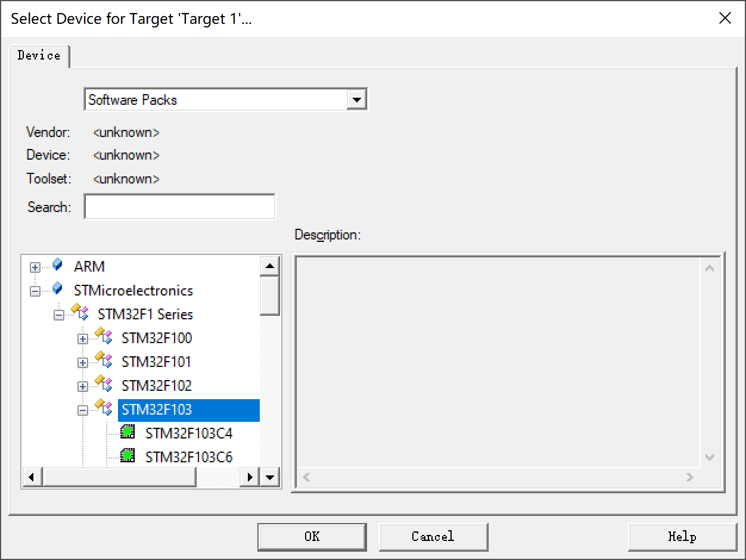This screenshot has width=746, height=560.
Task: Click the STM32F100 subfamily icon
Action: pyautogui.click(x=104, y=337)
